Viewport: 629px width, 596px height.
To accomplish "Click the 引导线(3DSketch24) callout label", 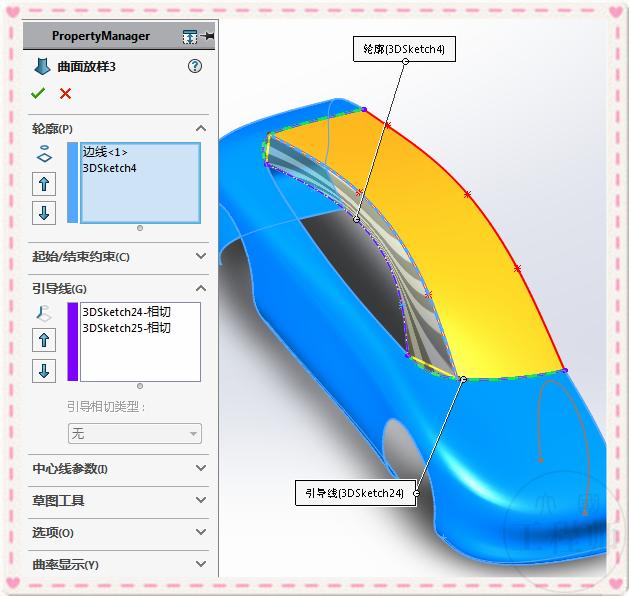I will (x=355, y=493).
